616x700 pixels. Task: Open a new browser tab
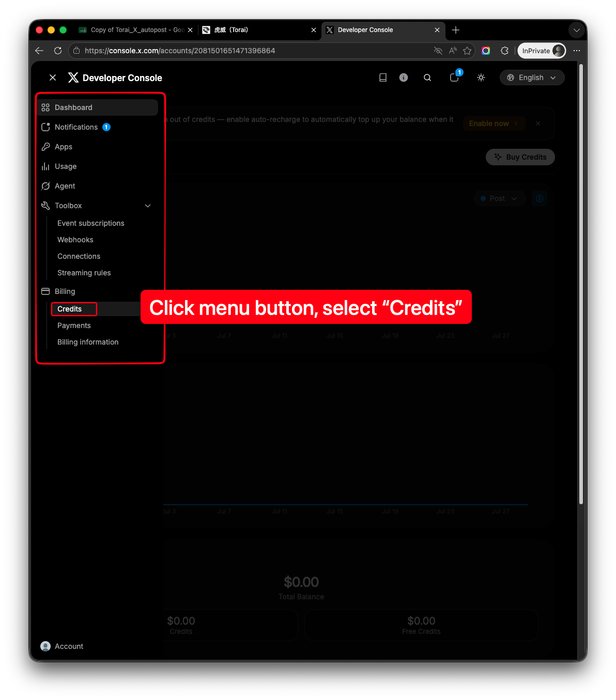456,30
